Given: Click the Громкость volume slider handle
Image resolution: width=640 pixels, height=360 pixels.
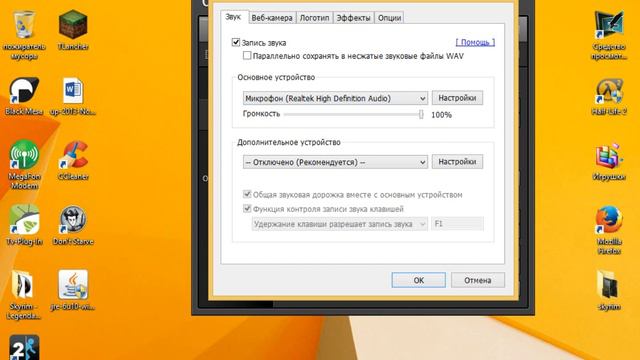Looking at the screenshot, I should [421, 114].
